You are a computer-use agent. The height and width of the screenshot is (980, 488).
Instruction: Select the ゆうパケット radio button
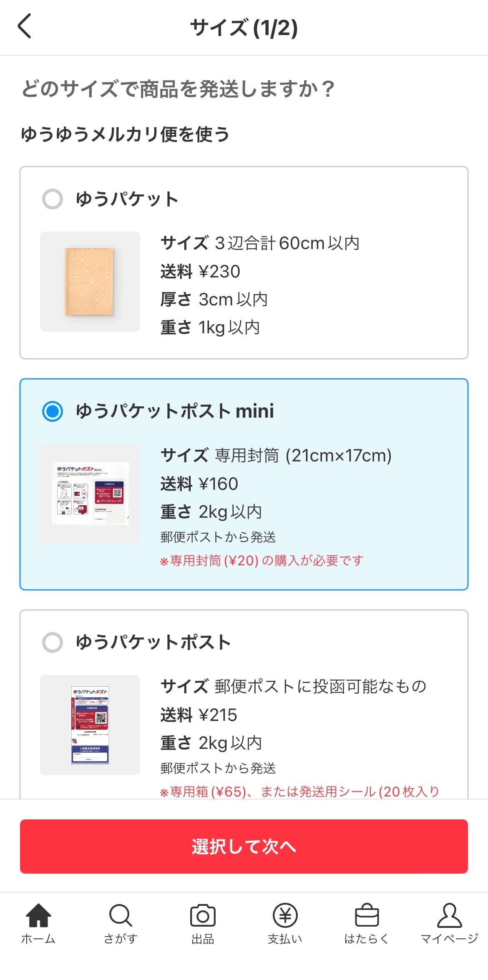[53, 199]
